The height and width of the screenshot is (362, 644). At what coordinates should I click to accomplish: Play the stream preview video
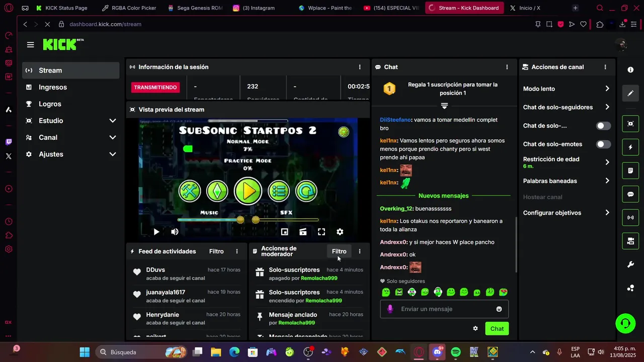[x=156, y=232]
